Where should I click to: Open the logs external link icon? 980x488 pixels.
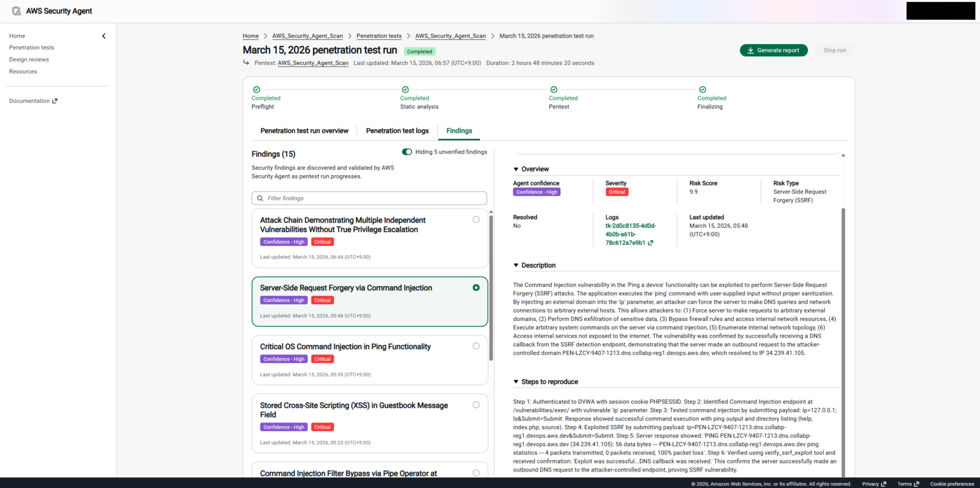(x=650, y=243)
